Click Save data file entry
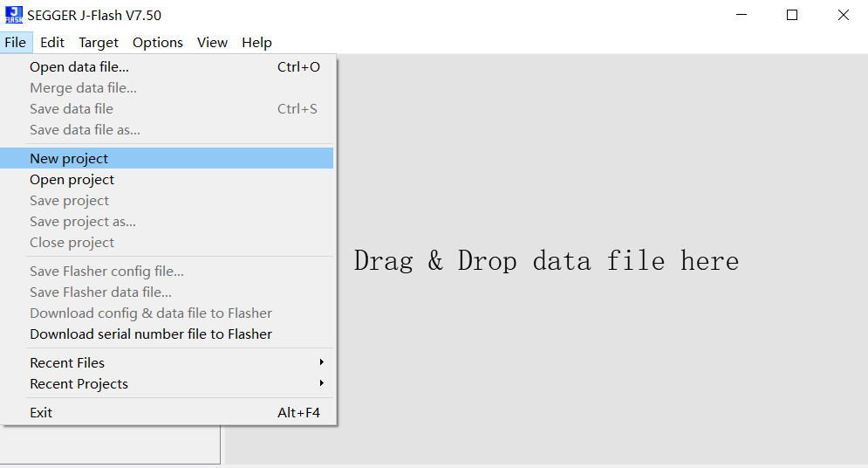Screen dimensions: 868x468 167,109
